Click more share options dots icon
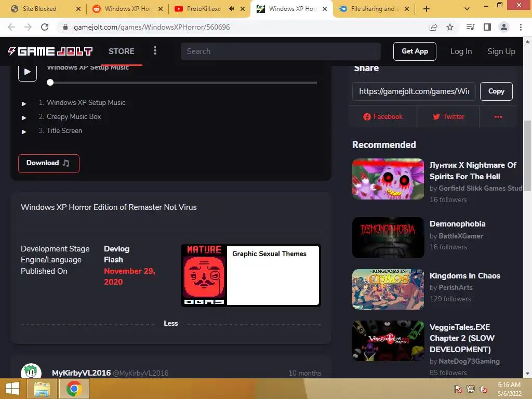 [498, 117]
